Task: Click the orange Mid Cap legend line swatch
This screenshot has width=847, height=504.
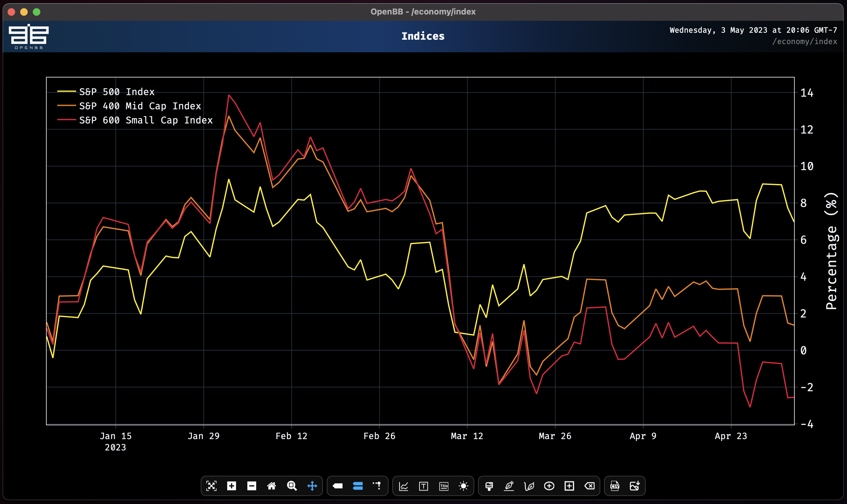Action: [x=66, y=106]
